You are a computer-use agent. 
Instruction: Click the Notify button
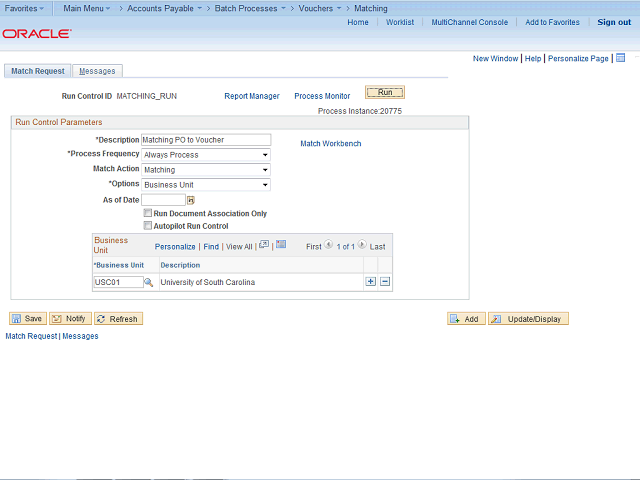point(70,318)
